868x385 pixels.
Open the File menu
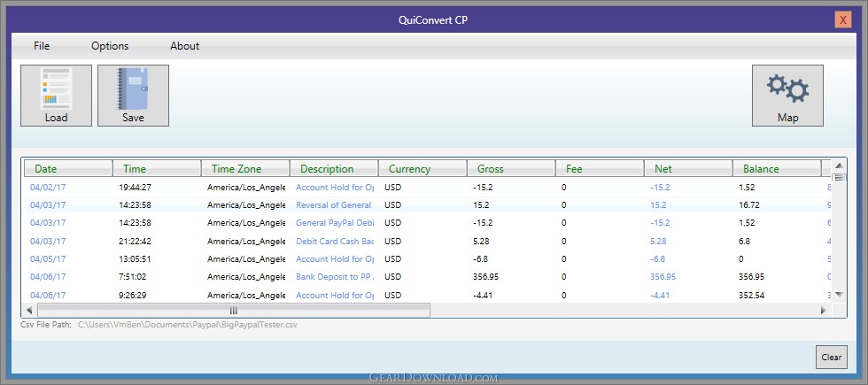42,46
